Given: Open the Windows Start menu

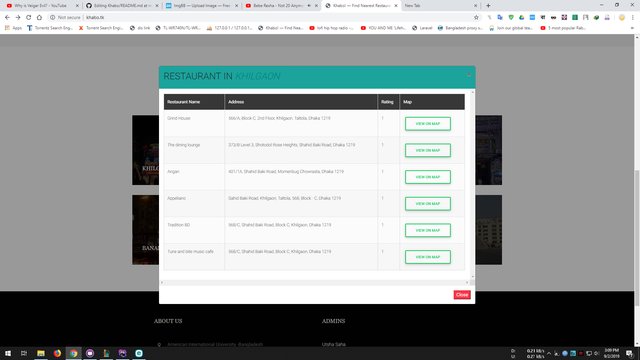Looking at the screenshot, I should coord(8,353).
